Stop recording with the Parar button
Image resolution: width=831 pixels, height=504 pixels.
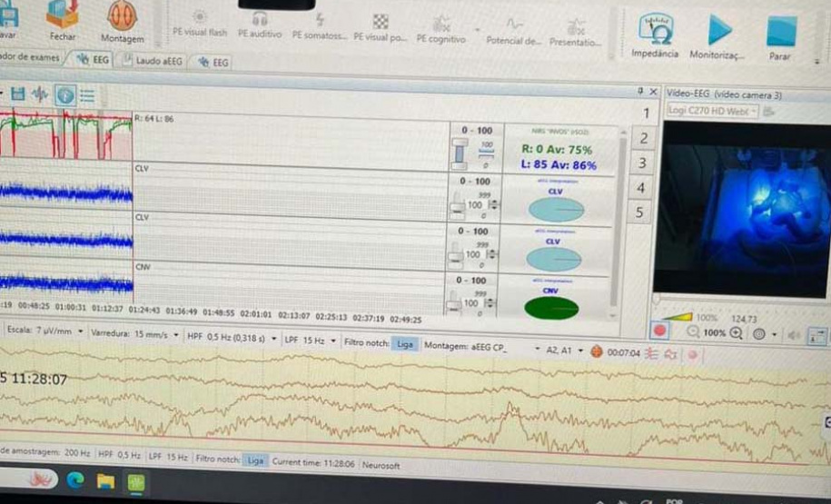click(x=781, y=38)
